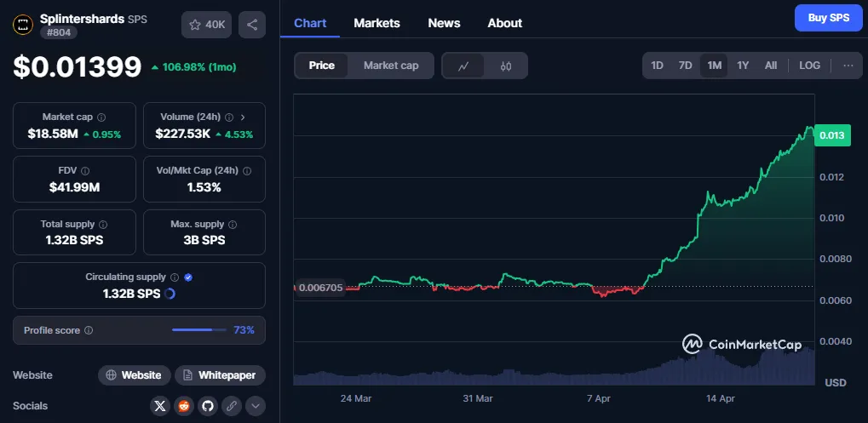
Task: Open Circulating supply info icon
Action: coord(175,277)
